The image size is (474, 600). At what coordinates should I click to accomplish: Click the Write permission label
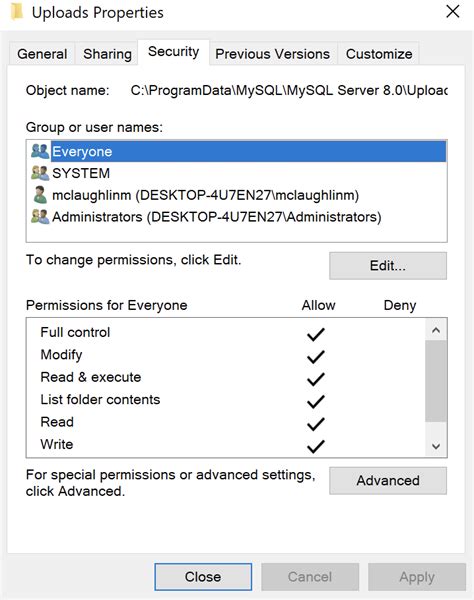click(x=57, y=444)
